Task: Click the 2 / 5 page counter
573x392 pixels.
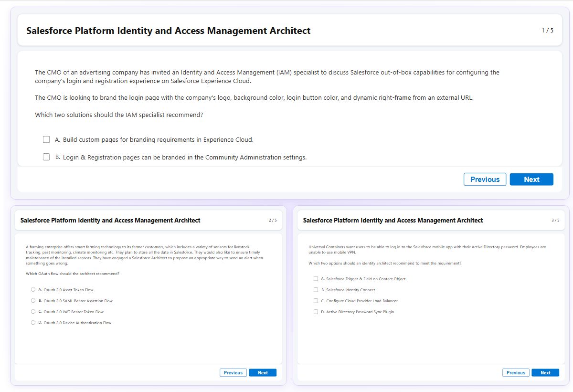Action: click(273, 220)
